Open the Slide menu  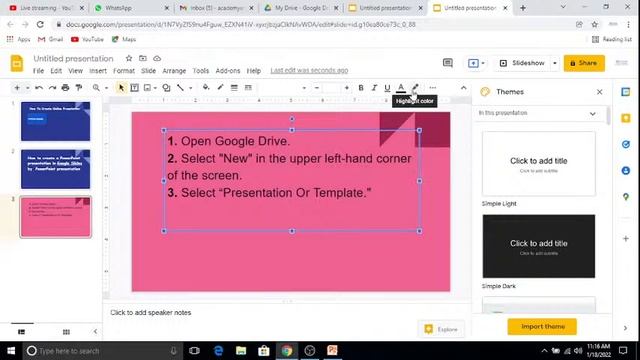pos(149,71)
